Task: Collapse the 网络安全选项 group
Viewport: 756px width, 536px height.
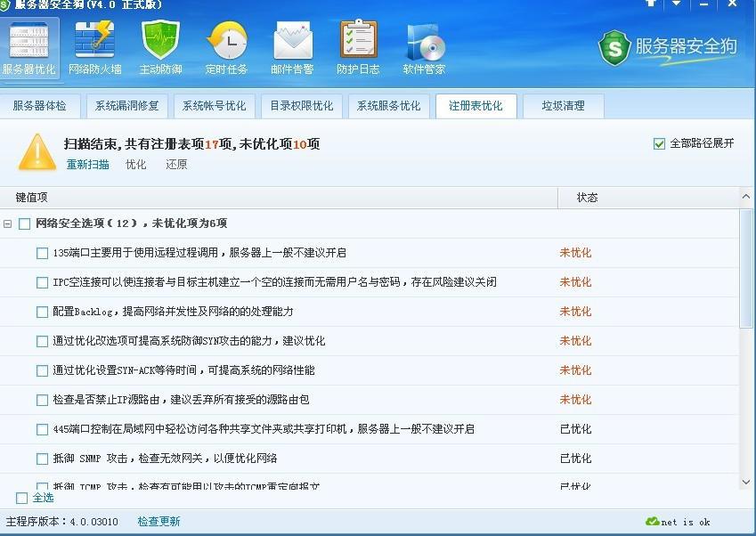Action: click(8, 223)
